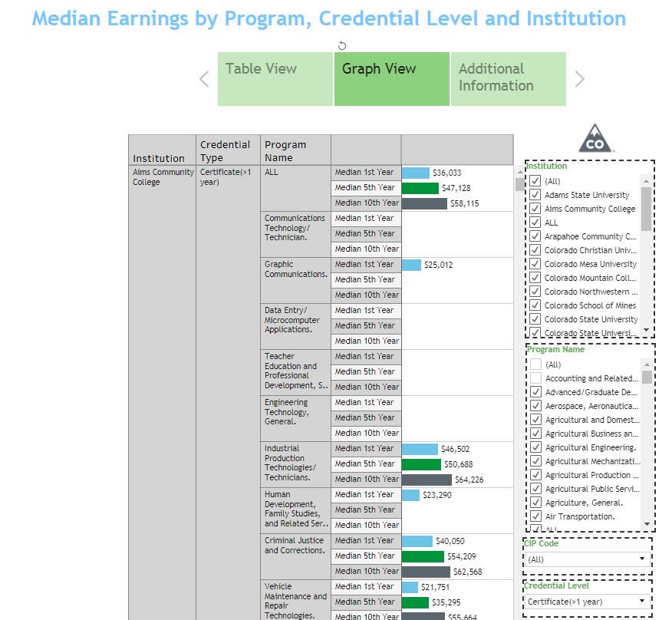Viewport: 672px width, 620px height.
Task: Click the reset/revert arrow icon above tabs
Action: pyautogui.click(x=342, y=45)
